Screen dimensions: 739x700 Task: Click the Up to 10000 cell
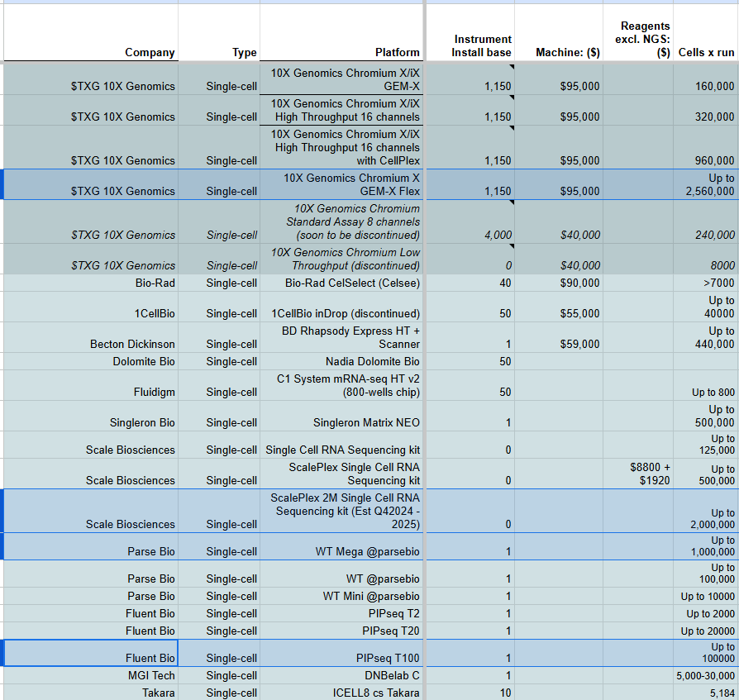click(x=706, y=597)
